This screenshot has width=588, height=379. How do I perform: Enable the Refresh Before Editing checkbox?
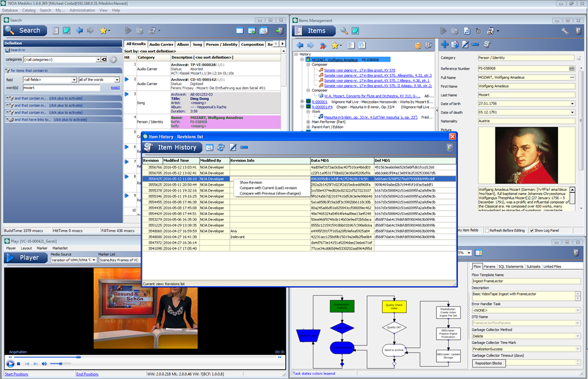487,229
